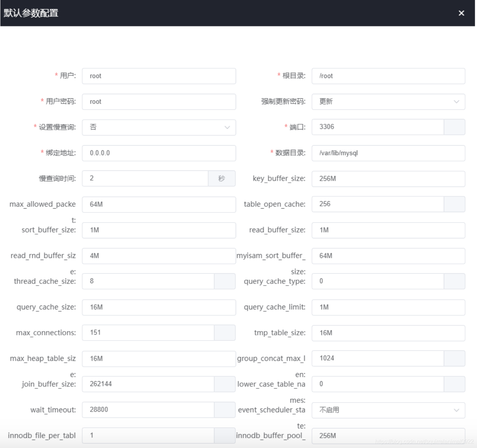Viewport: 477px width, 448px height.
Task: Click the thread_cache_size field showing 8
Action: tap(148, 281)
